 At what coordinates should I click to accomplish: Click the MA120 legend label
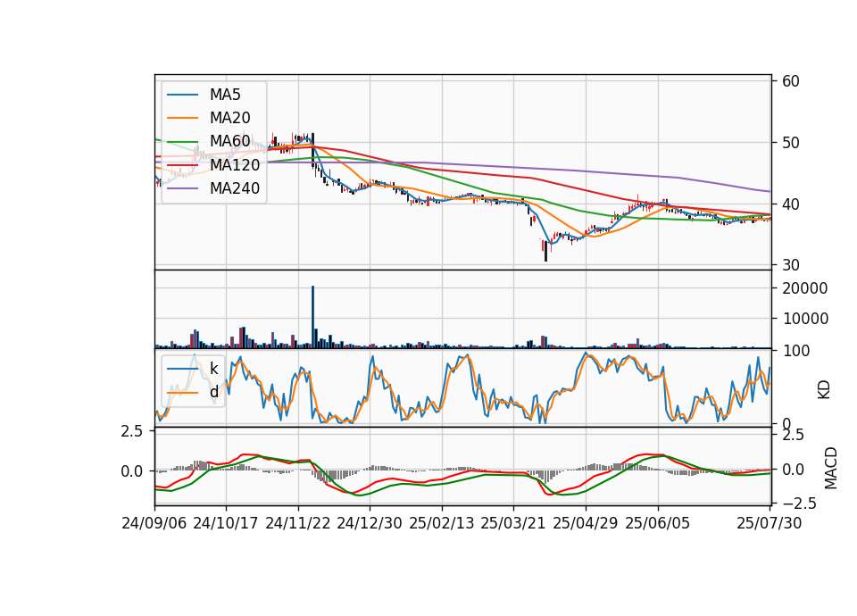coord(235,164)
